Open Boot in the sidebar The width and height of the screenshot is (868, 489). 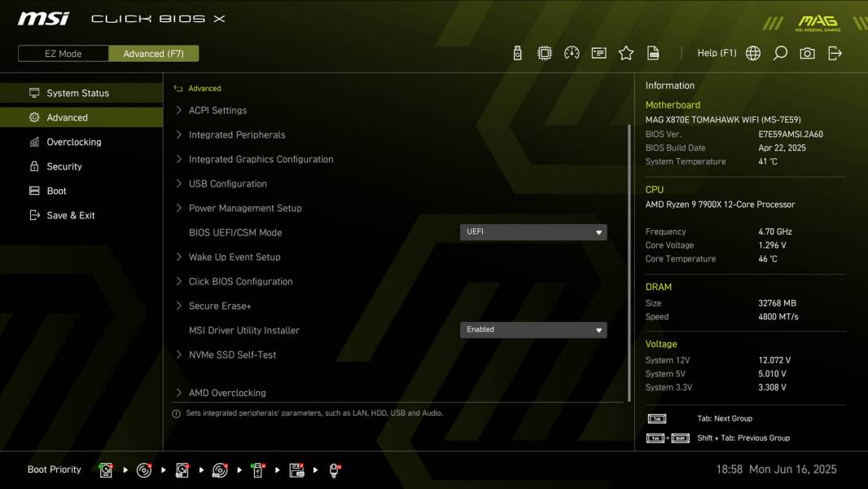(81, 191)
